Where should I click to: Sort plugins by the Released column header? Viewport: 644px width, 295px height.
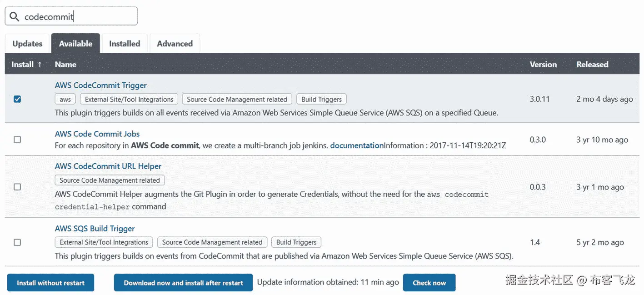pos(592,65)
